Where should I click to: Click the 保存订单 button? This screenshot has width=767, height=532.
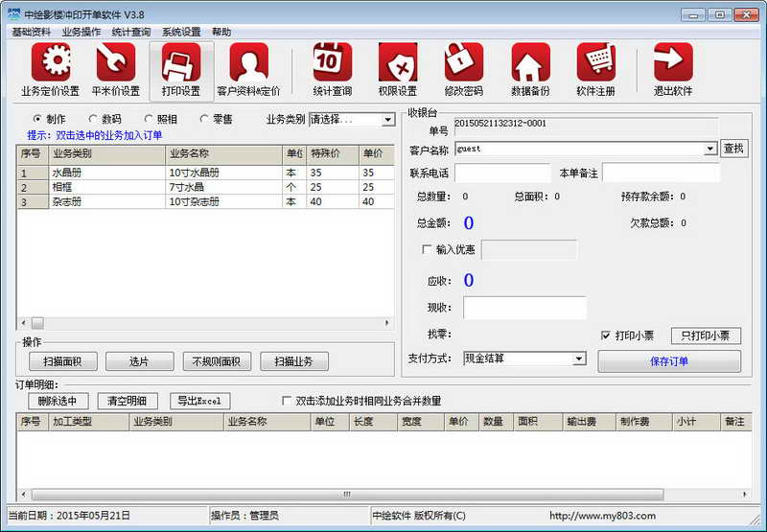668,361
